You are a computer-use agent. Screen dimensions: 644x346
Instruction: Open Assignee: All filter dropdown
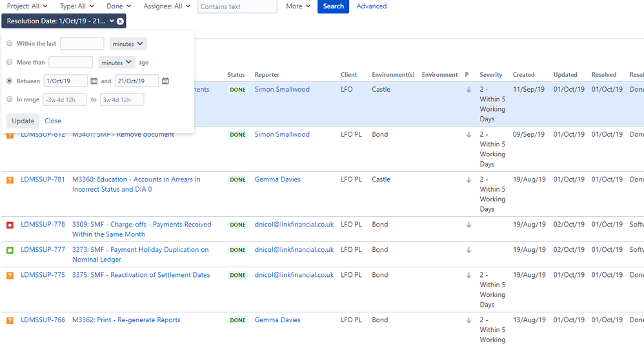click(x=166, y=6)
